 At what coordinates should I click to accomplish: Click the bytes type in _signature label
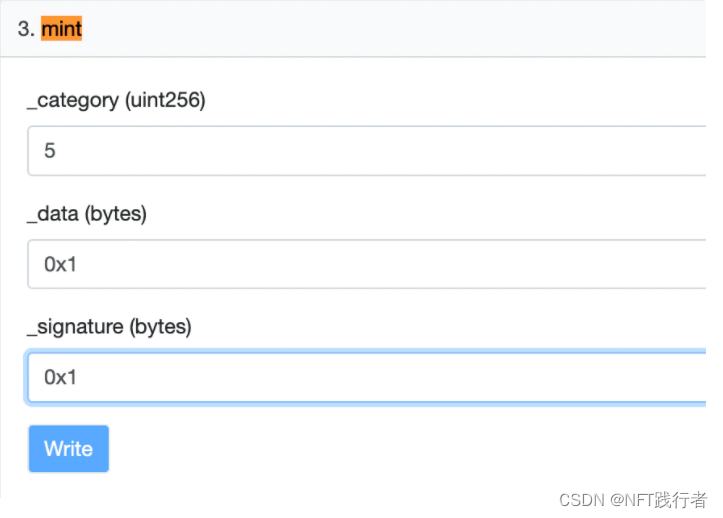[x=162, y=326]
